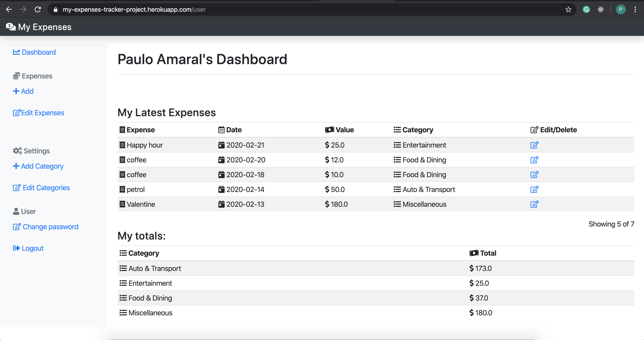Edit the 10.0 coffee expense from 2020-02-18
644x340 pixels.
point(534,174)
